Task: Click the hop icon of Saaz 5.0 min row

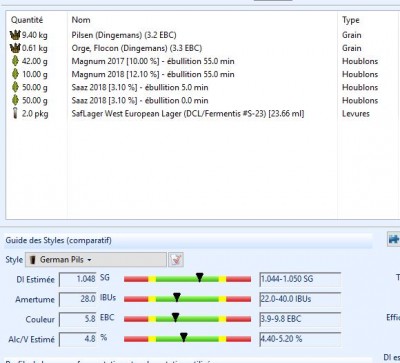Action: click(15, 87)
